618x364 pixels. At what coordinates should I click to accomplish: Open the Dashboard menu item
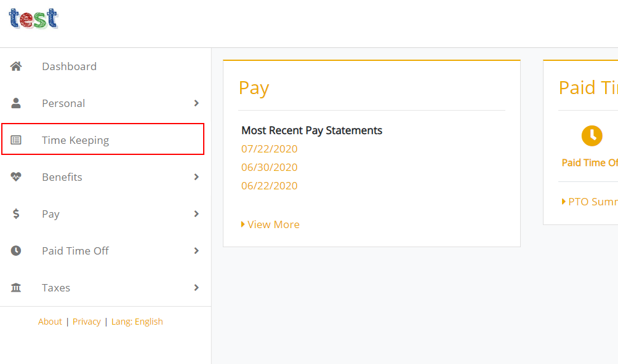[x=69, y=66]
